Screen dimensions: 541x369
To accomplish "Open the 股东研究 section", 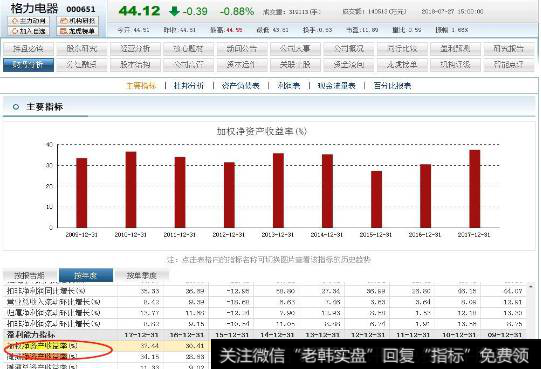I will [x=82, y=49].
